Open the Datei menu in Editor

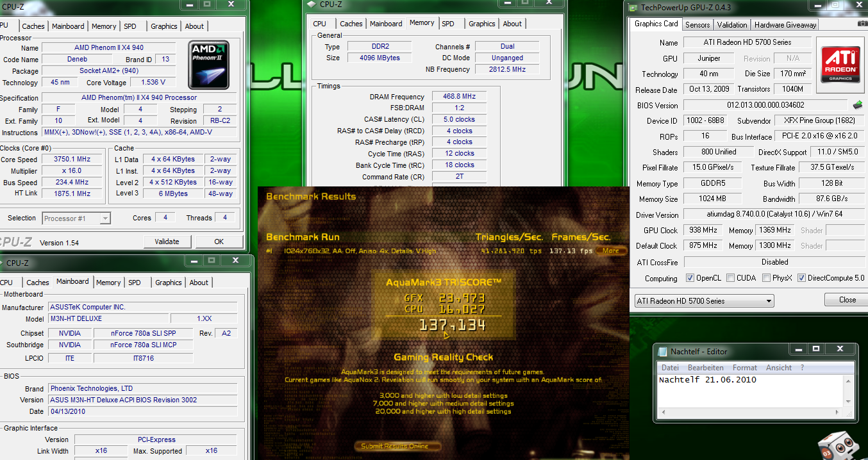click(670, 368)
